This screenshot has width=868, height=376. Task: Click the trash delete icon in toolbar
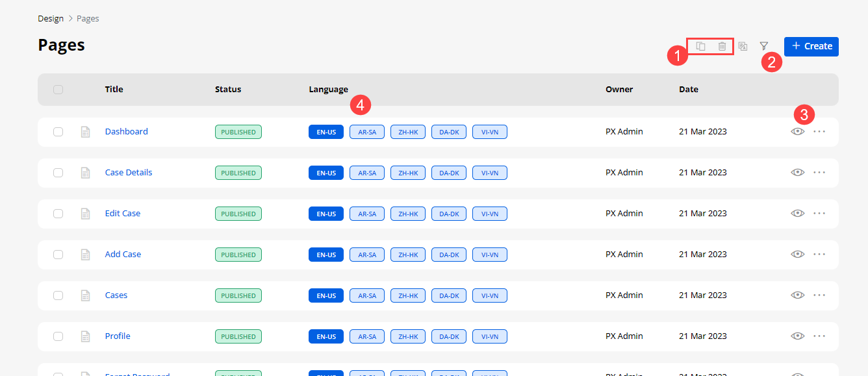pos(722,46)
